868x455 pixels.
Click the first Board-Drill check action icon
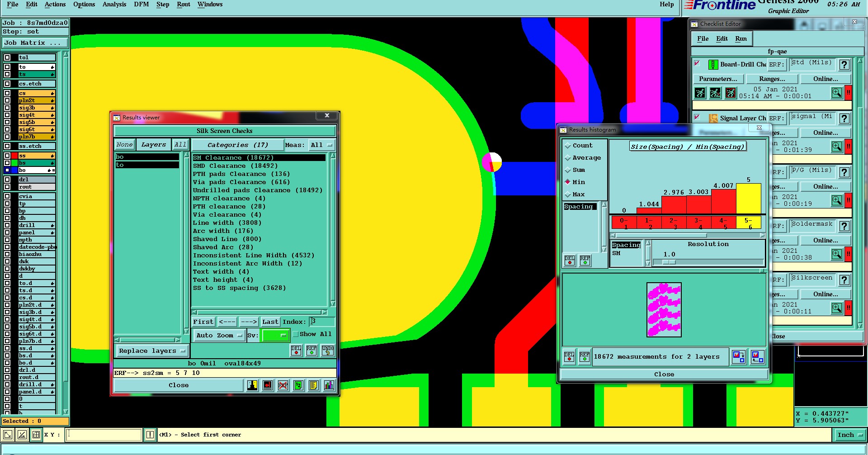[700, 93]
